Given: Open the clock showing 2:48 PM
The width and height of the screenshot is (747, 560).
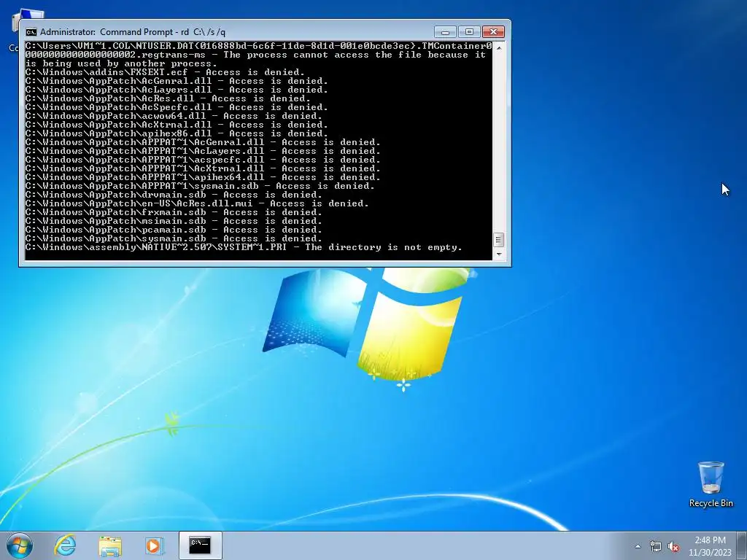Looking at the screenshot, I should coord(710,546).
